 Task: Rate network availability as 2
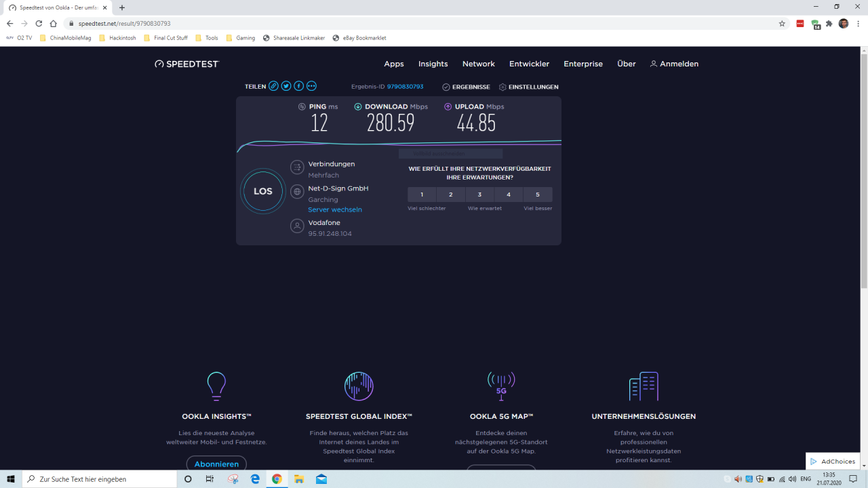(x=451, y=195)
